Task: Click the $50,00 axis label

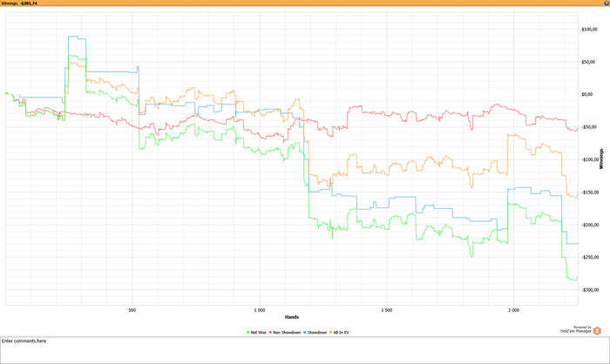Action: 588,62
